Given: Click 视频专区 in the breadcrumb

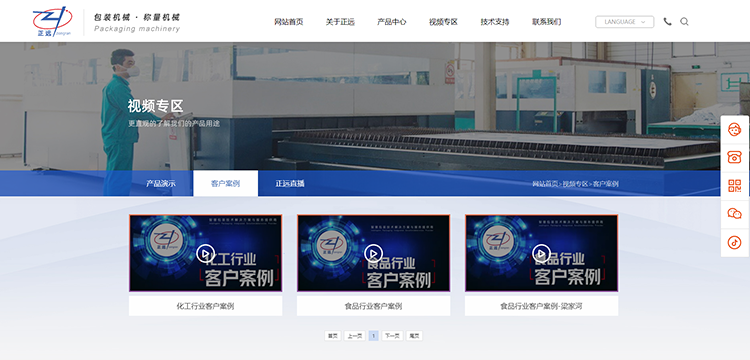Looking at the screenshot, I should (575, 184).
